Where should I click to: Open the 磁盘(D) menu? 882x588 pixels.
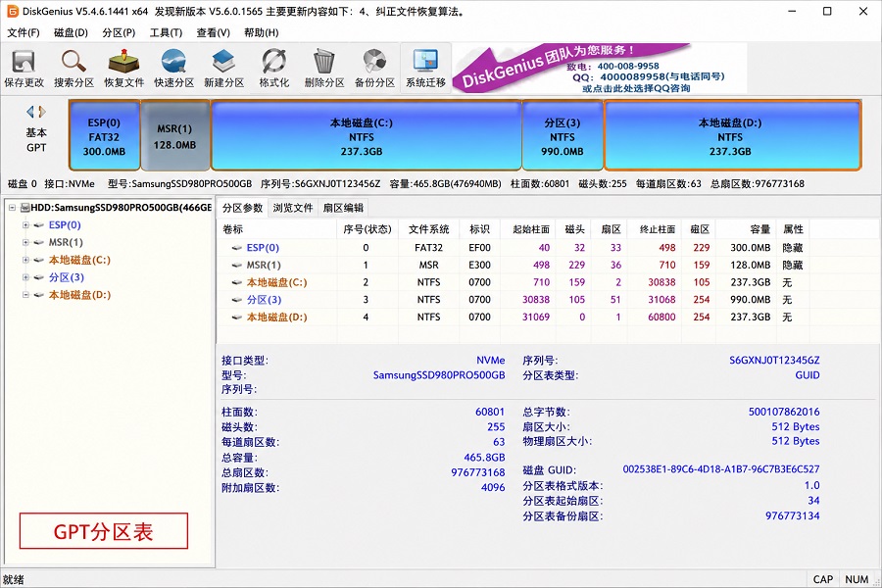[71, 32]
